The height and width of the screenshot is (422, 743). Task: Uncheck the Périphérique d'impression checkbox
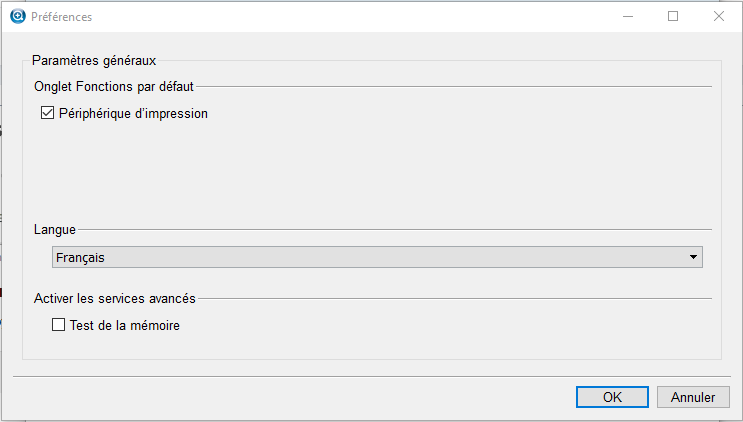tap(47, 114)
